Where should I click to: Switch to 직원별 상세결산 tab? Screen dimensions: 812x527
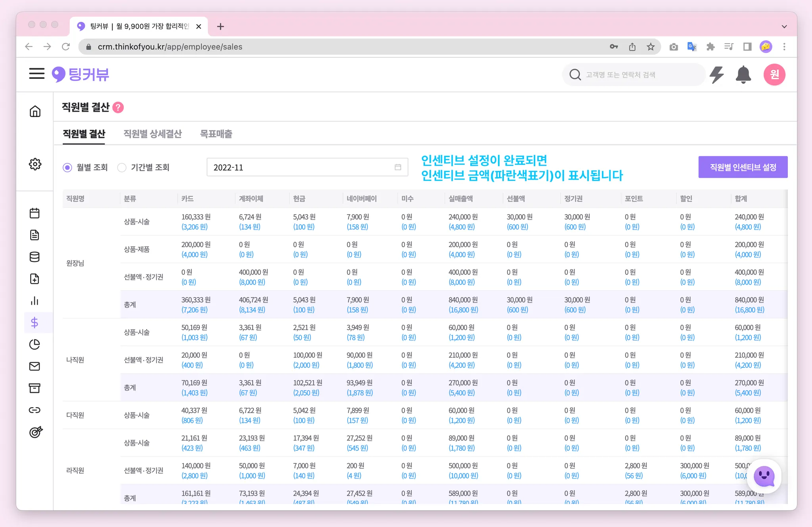point(153,134)
